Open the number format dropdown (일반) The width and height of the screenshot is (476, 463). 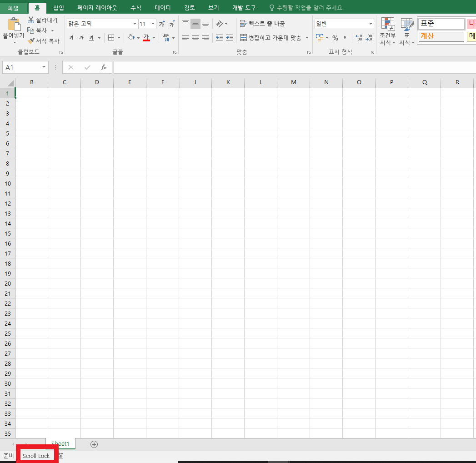(x=371, y=24)
